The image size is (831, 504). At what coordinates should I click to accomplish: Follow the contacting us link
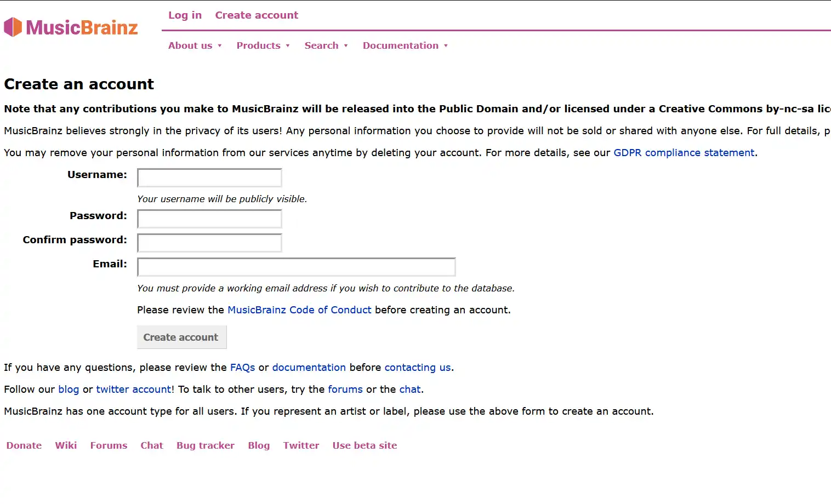point(418,368)
